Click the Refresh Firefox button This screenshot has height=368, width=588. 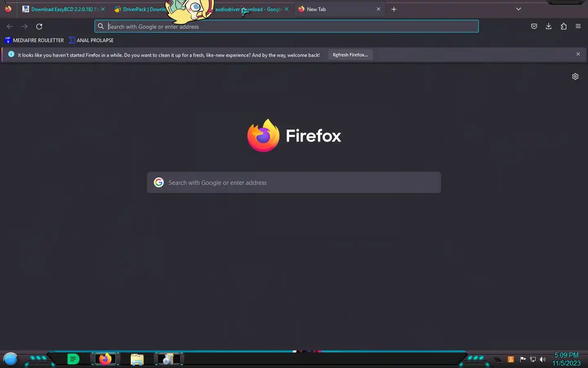pos(350,55)
